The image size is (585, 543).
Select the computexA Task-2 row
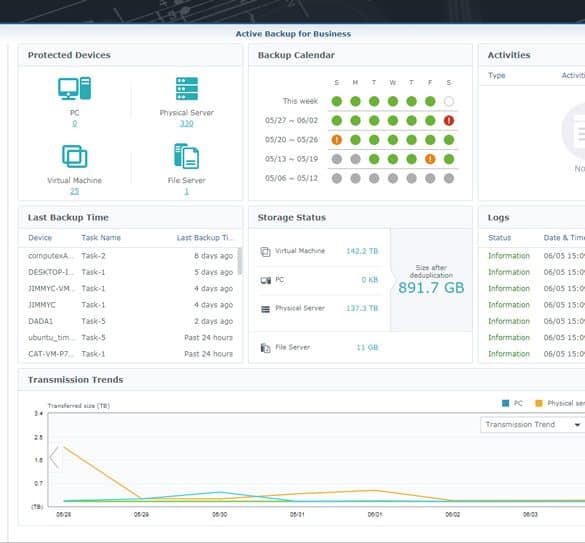[128, 256]
